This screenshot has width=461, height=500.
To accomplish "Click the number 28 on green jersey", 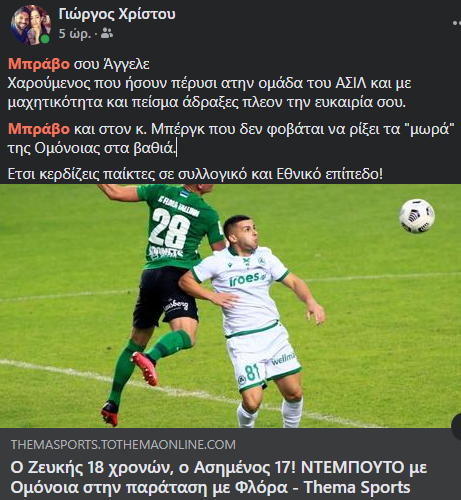I will 170,228.
